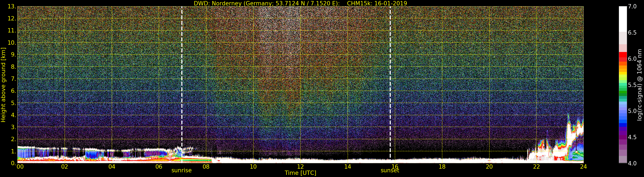The width and height of the screenshot is (644, 177).
Task: Click the 'sunrise' label below the axis
Action: 182,171
